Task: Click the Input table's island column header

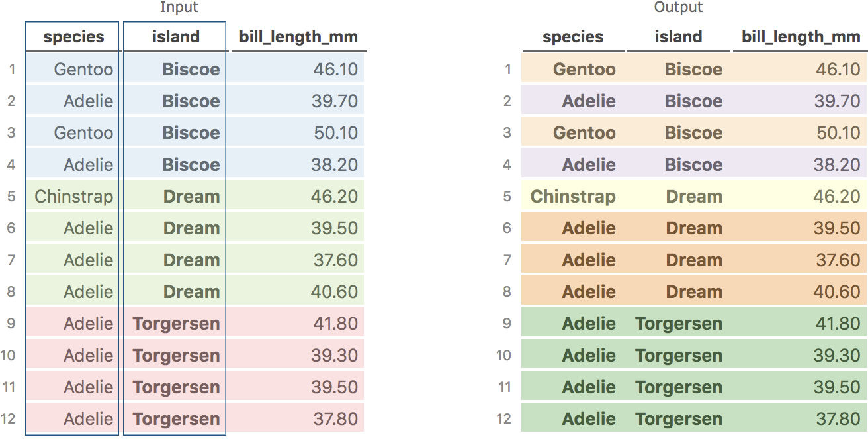Action: (x=175, y=37)
